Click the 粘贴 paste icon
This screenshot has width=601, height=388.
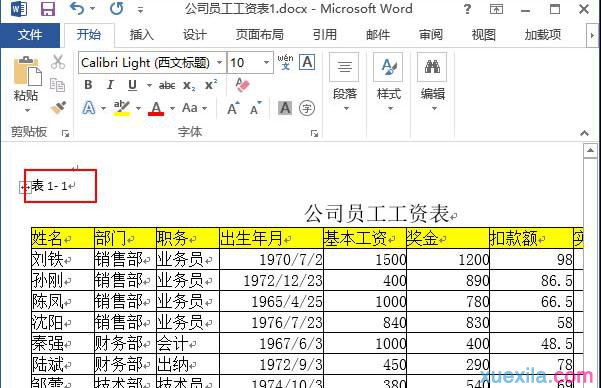coord(27,71)
